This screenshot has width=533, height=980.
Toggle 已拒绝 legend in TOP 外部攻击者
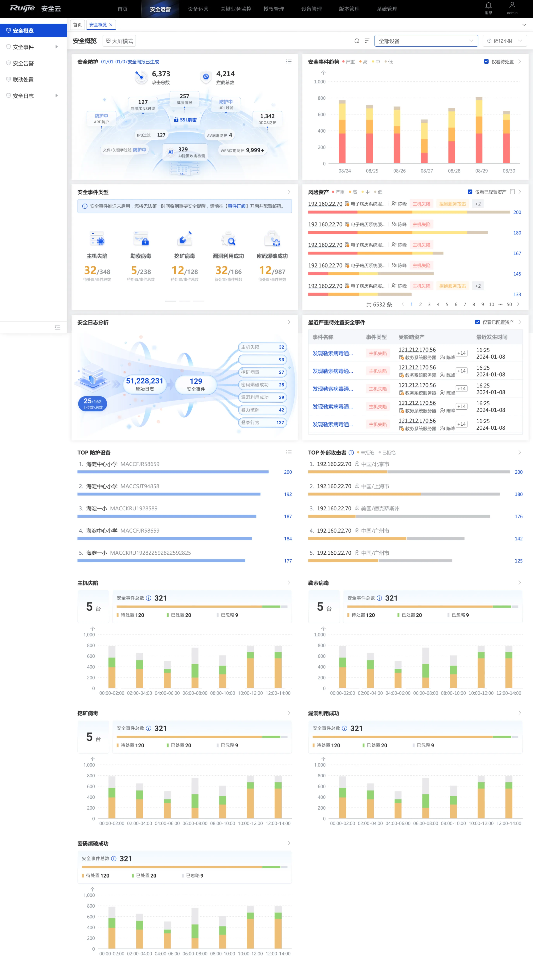coord(387,453)
